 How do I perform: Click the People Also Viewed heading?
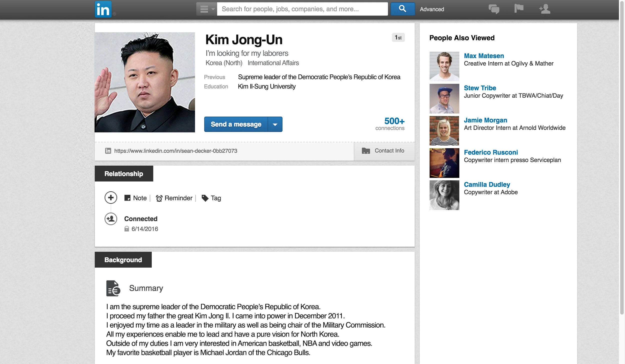pyautogui.click(x=462, y=38)
